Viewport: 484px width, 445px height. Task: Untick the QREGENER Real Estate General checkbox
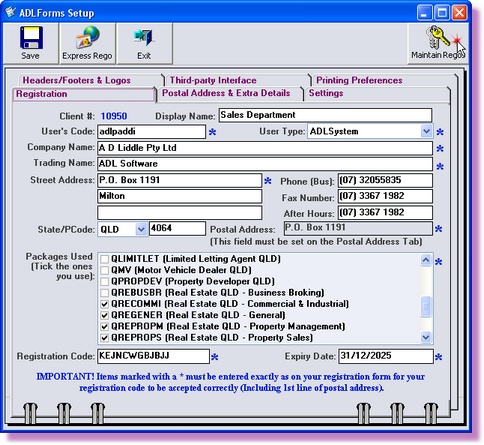pyautogui.click(x=105, y=315)
